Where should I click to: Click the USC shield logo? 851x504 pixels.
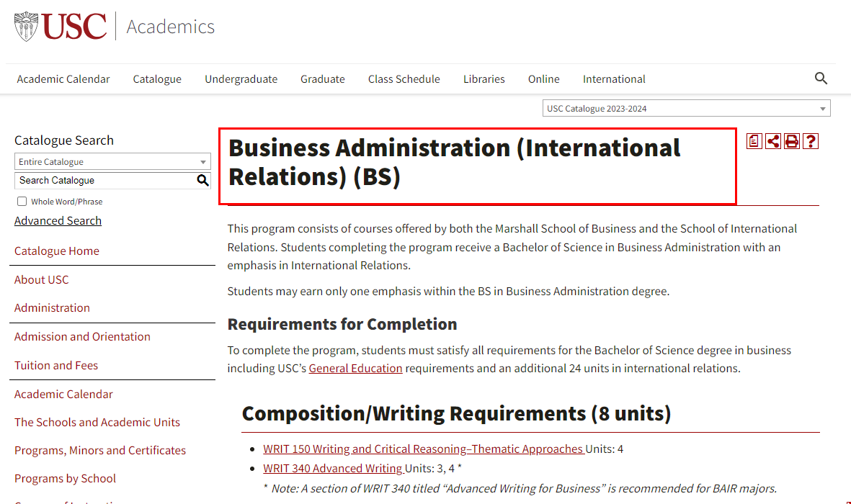click(26, 27)
